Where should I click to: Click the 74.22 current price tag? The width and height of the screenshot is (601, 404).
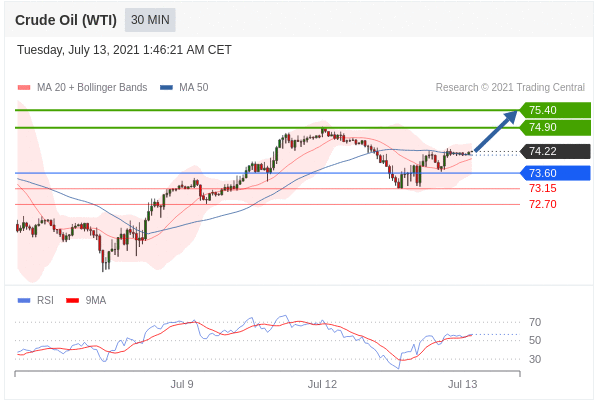pyautogui.click(x=554, y=151)
